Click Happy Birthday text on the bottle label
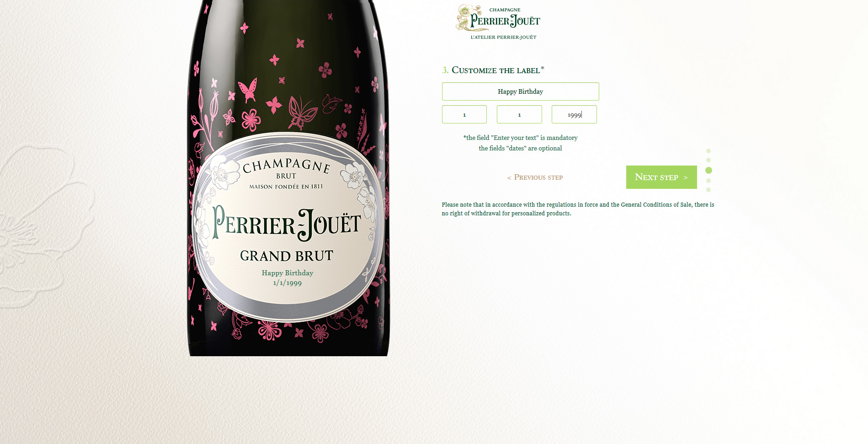Viewport: 868px width, 444px height. 288,273
